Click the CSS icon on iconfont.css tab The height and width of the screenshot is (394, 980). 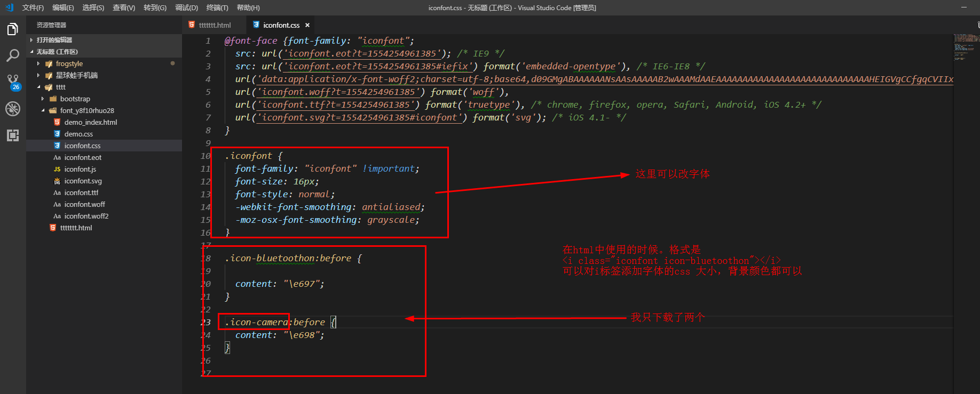click(x=256, y=25)
